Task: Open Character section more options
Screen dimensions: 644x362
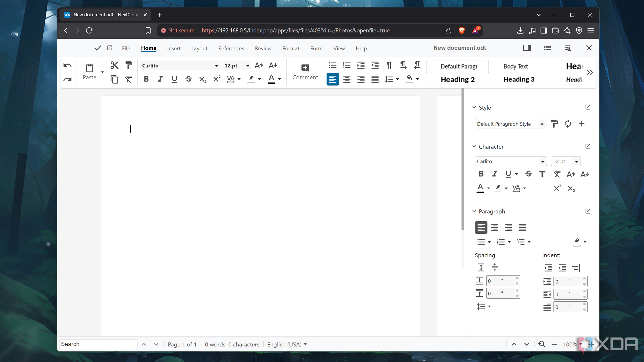Action: 588,146
